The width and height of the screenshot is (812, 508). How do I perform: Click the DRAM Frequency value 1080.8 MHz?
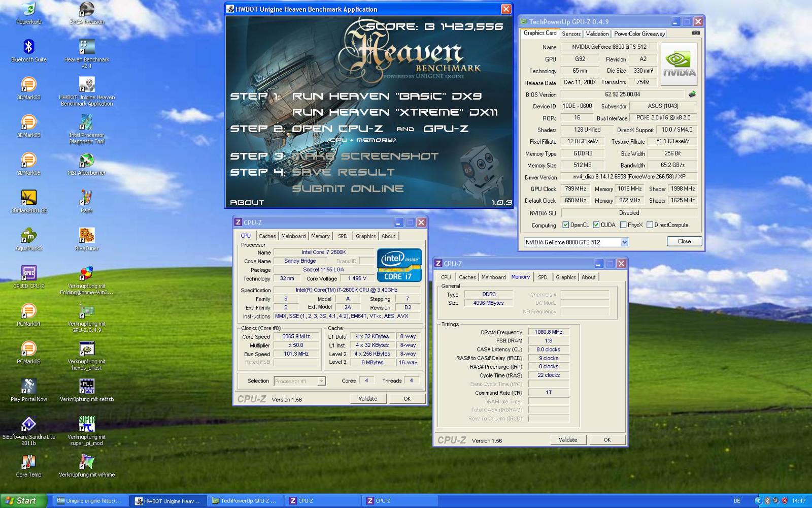click(549, 332)
